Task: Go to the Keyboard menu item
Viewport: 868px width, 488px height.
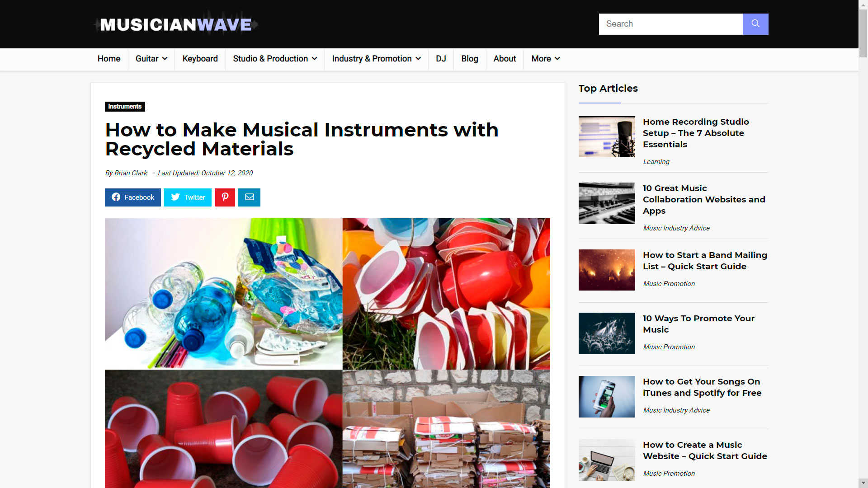Action: [x=200, y=59]
